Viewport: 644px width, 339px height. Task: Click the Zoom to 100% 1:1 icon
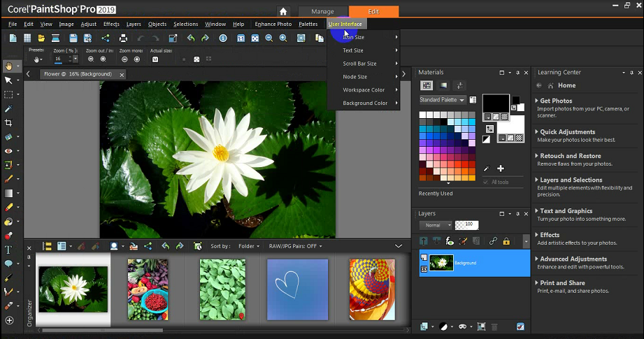click(x=241, y=38)
